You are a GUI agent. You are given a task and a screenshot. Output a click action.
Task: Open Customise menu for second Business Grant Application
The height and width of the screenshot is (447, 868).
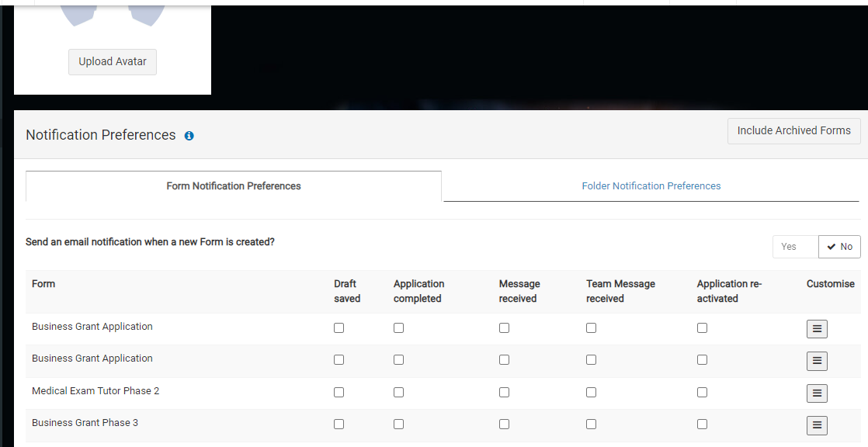point(817,361)
